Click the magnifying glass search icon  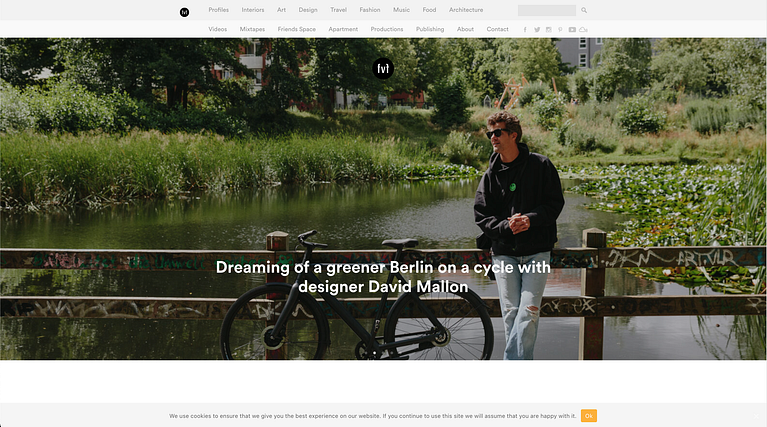pos(584,10)
